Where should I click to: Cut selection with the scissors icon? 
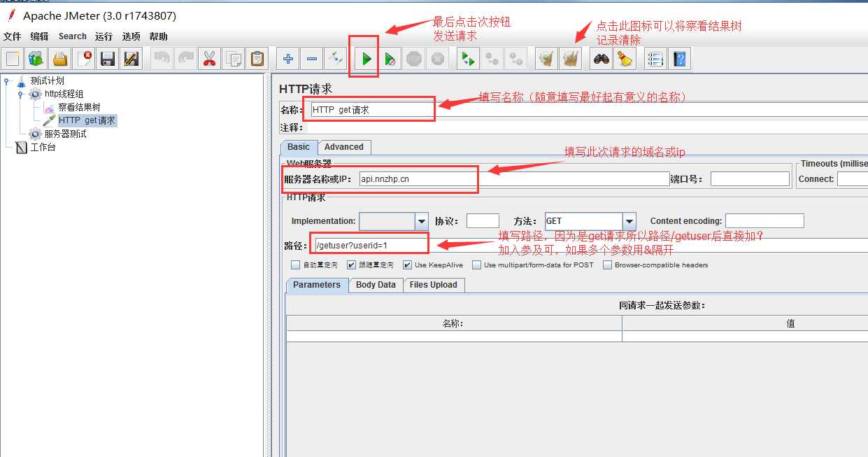pyautogui.click(x=209, y=59)
